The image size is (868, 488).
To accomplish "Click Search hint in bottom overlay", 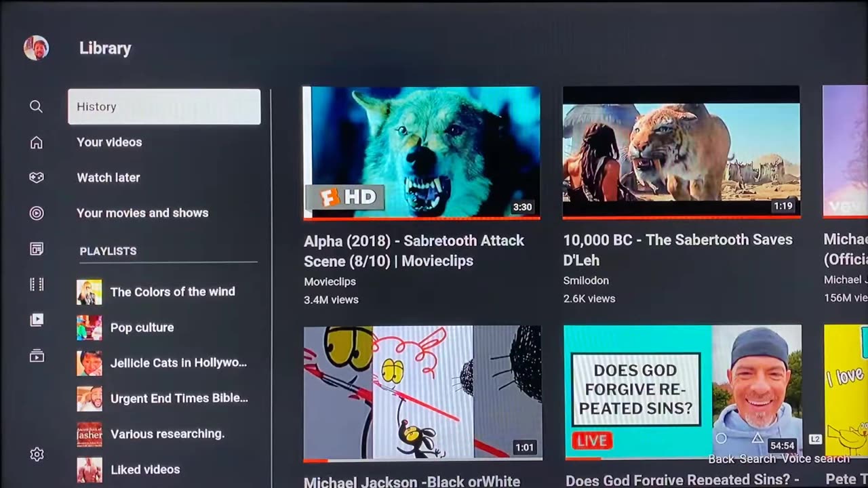I will [757, 459].
